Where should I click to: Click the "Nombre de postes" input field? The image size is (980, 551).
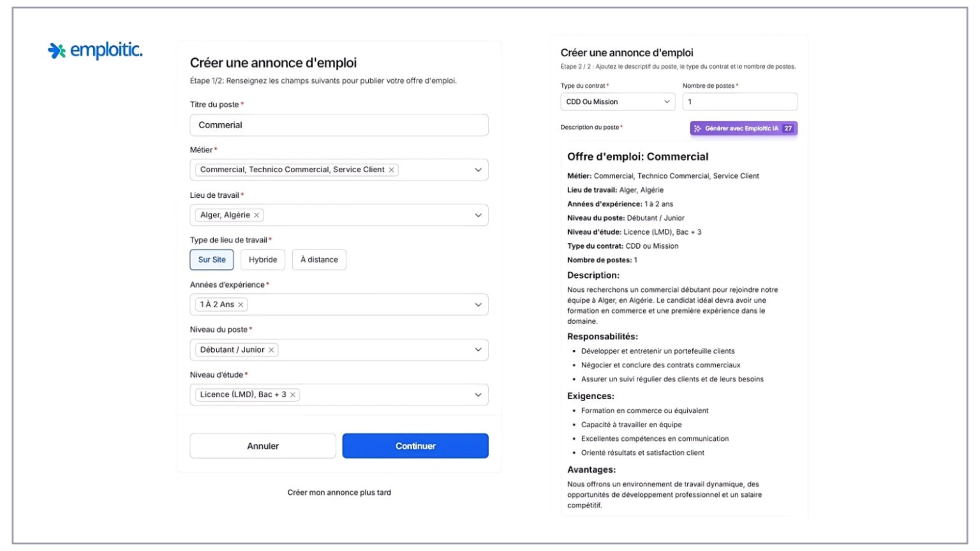[739, 101]
